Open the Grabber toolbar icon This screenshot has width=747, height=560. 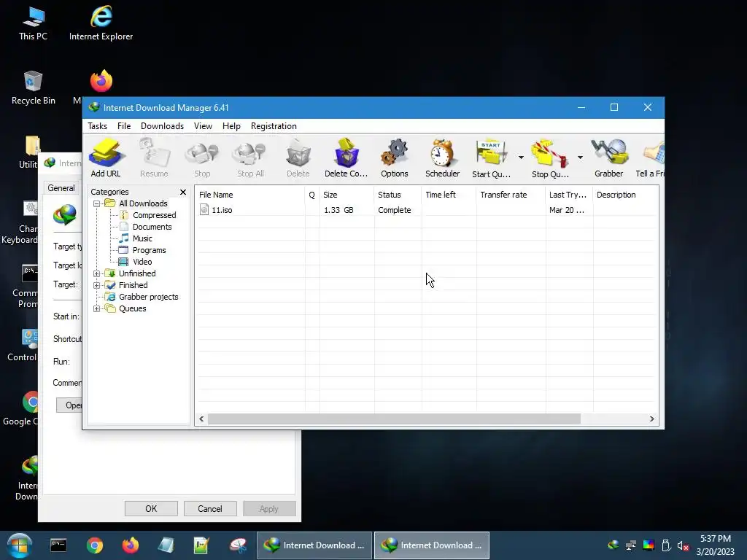click(609, 157)
